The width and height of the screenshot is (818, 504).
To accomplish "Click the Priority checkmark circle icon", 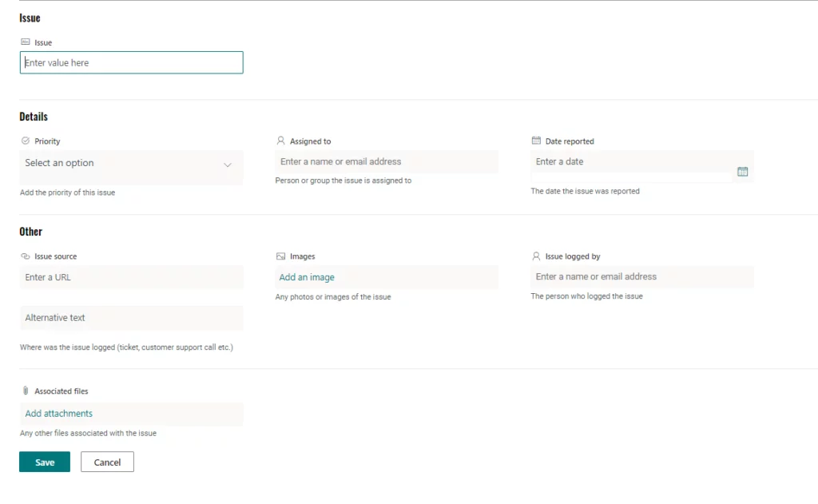I will tap(25, 141).
